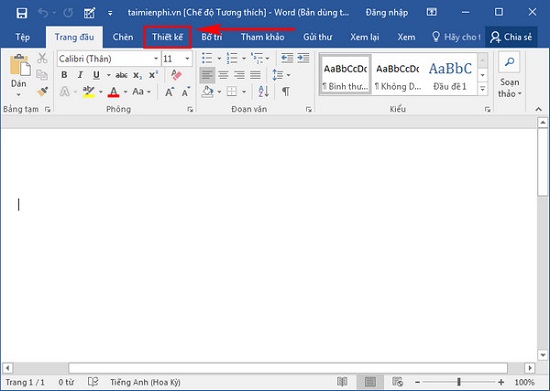This screenshot has height=391, width=550.
Task: Open Text Effects icon
Action: (x=65, y=92)
